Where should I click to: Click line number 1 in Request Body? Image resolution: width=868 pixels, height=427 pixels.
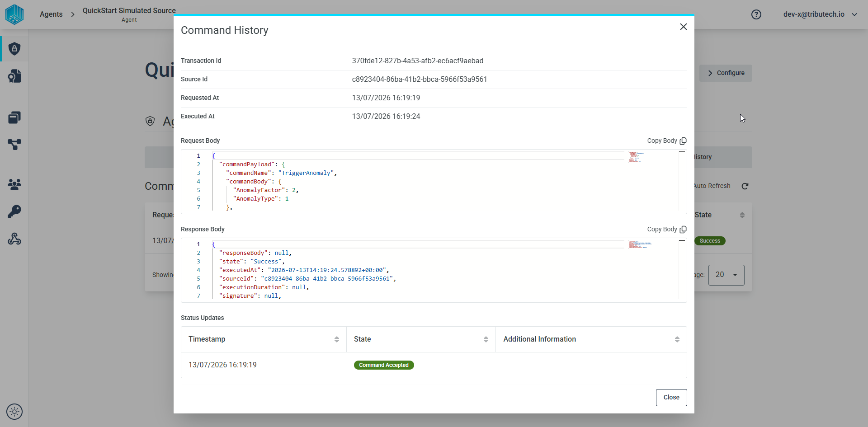[198, 156]
